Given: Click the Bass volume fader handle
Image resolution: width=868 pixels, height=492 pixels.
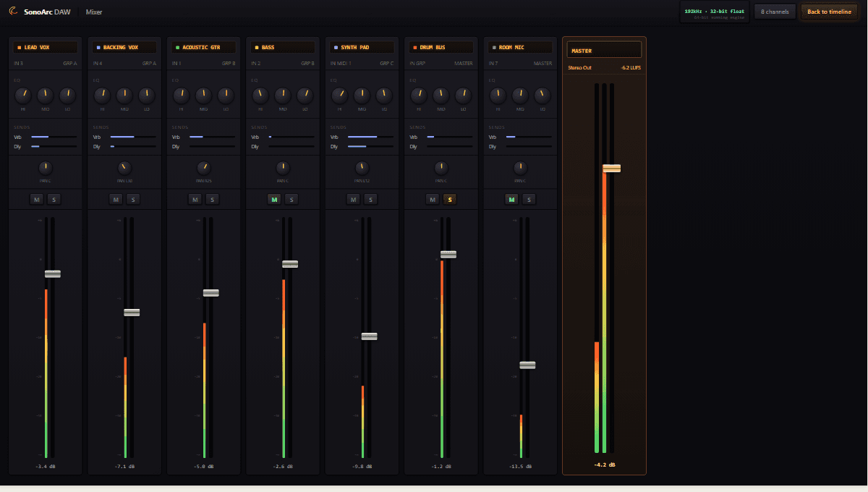Looking at the screenshot, I should tap(290, 263).
